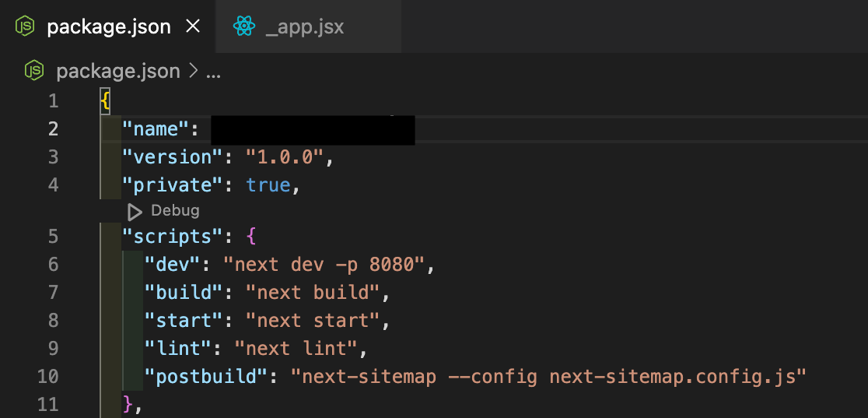Click the opening brace on line 1

(105, 101)
